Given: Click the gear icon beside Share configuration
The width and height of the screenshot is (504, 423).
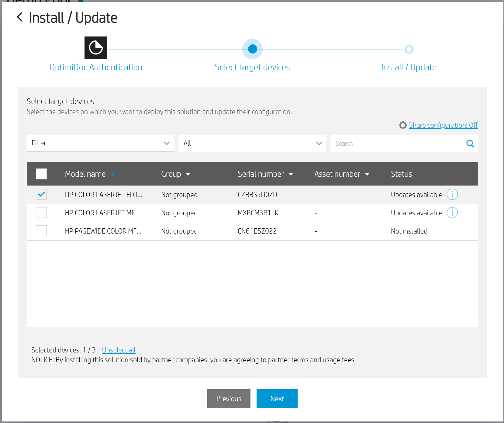Looking at the screenshot, I should point(403,125).
